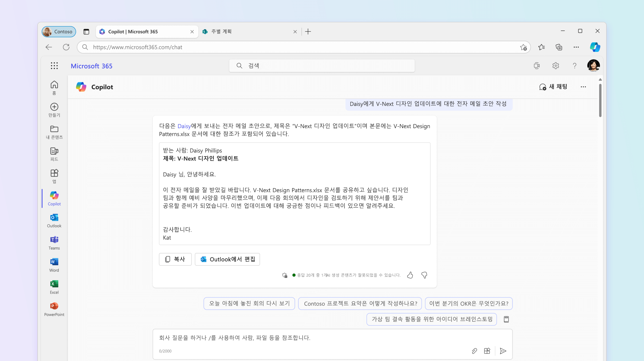The image size is (644, 361).
Task: Click the Daisy name link
Action: pos(184,126)
